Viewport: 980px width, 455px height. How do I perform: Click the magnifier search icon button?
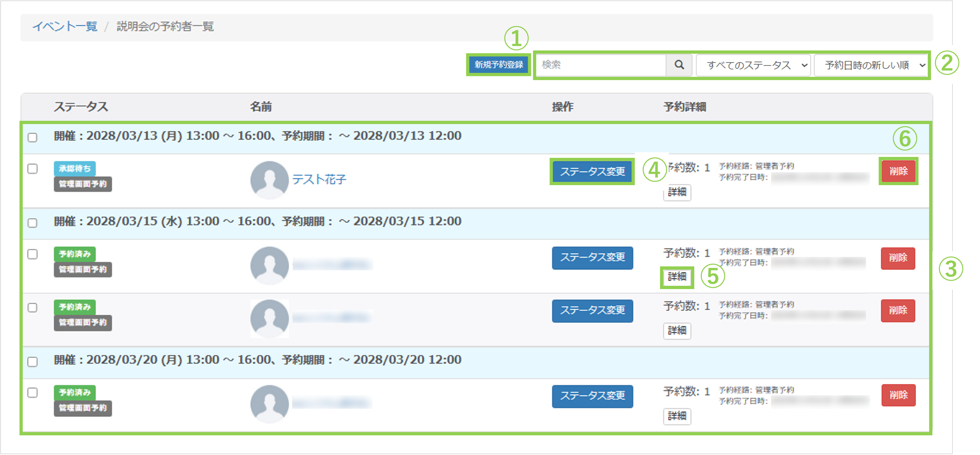coord(679,65)
